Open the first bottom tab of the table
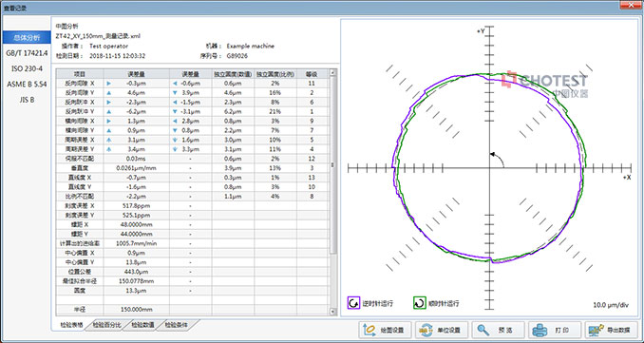This screenshot has height=343, width=644. point(71,325)
